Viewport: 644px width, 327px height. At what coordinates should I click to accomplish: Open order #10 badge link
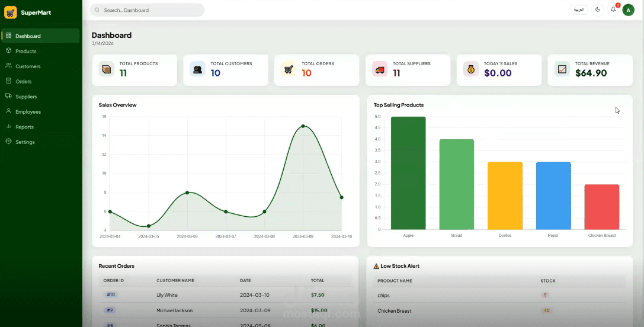111,294
